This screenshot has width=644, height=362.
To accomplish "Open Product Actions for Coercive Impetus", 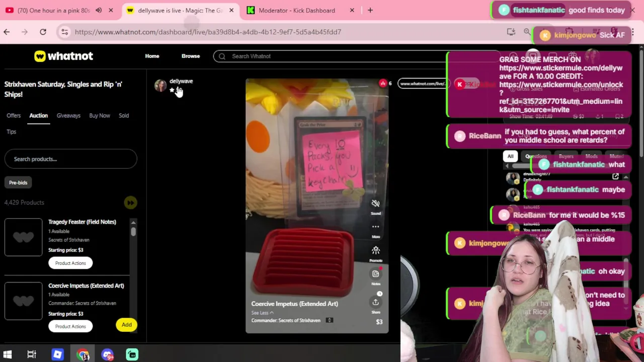I will click(70, 326).
